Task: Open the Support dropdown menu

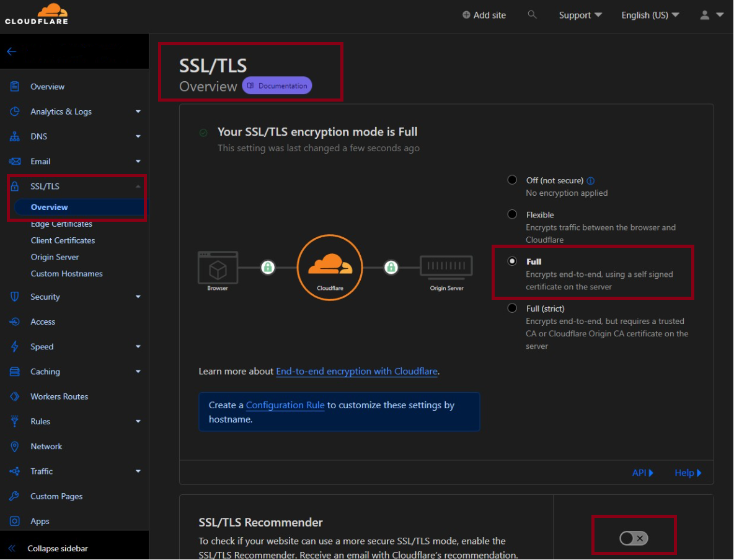Action: click(580, 15)
